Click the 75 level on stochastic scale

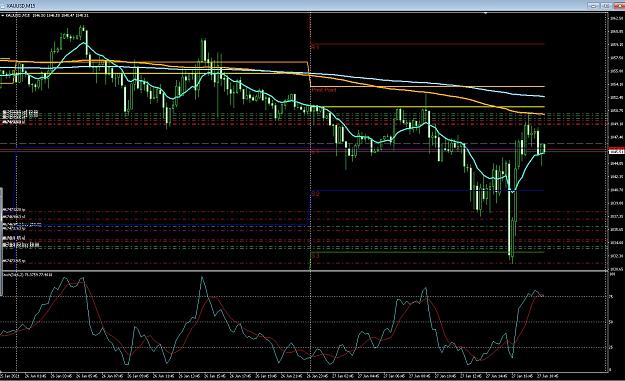611,297
